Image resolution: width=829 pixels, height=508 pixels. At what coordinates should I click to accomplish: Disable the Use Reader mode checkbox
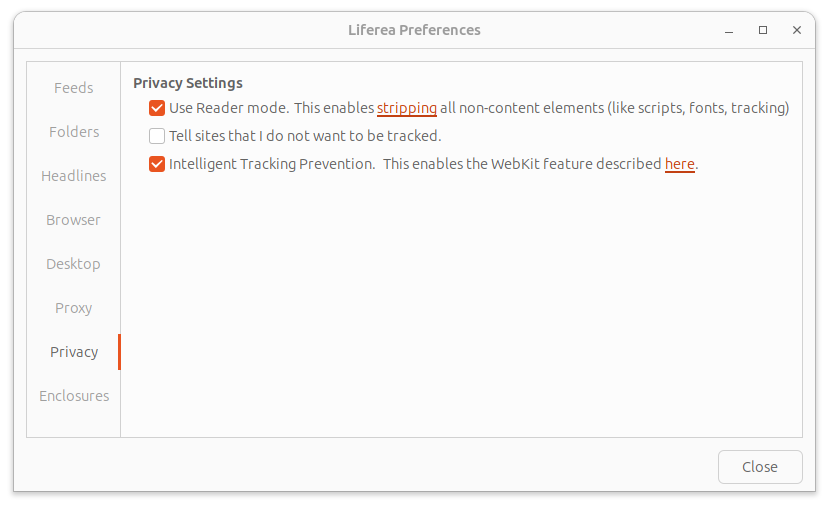[157, 108]
